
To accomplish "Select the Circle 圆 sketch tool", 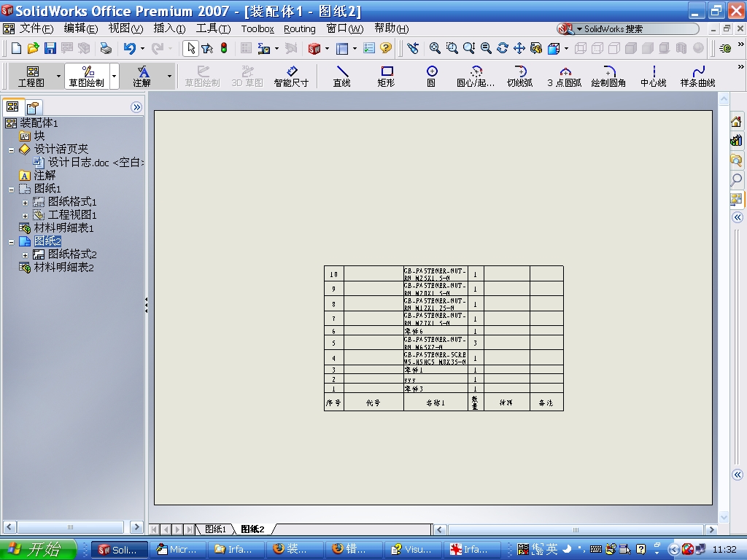I will (x=431, y=76).
